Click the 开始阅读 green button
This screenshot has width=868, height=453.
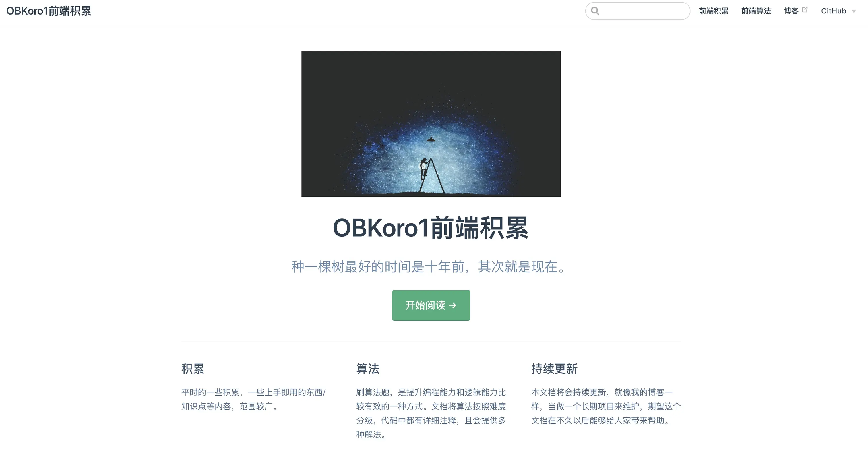[x=431, y=305]
